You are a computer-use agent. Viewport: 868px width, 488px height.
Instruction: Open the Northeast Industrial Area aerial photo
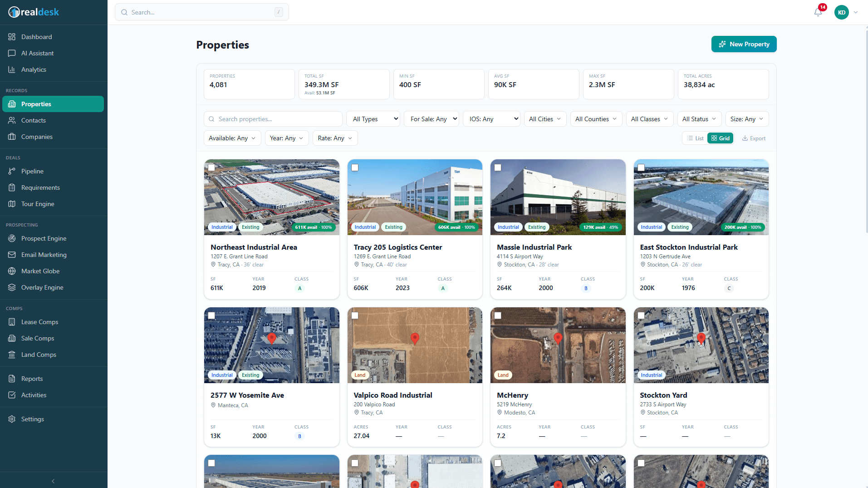click(272, 197)
